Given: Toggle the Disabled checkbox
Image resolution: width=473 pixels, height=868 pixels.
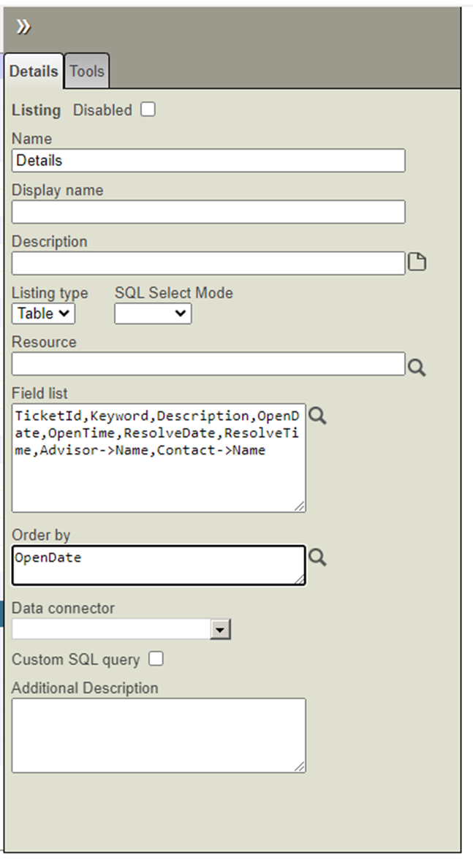Looking at the screenshot, I should 148,110.
